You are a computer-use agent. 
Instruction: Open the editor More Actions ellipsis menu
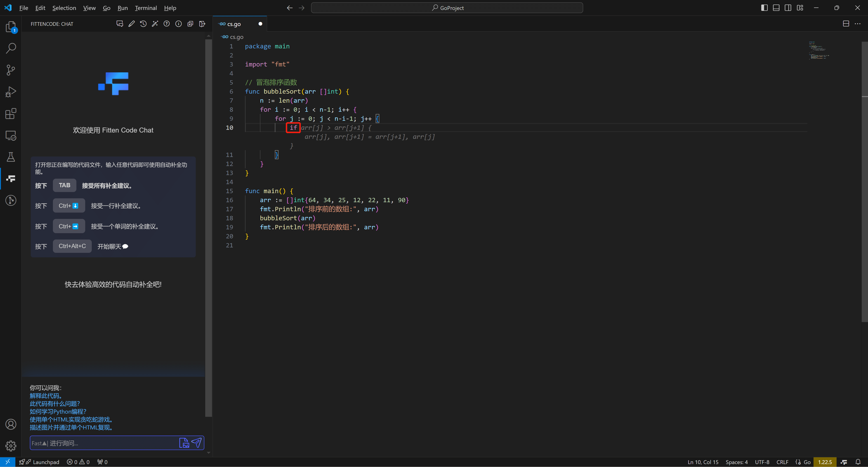(858, 24)
